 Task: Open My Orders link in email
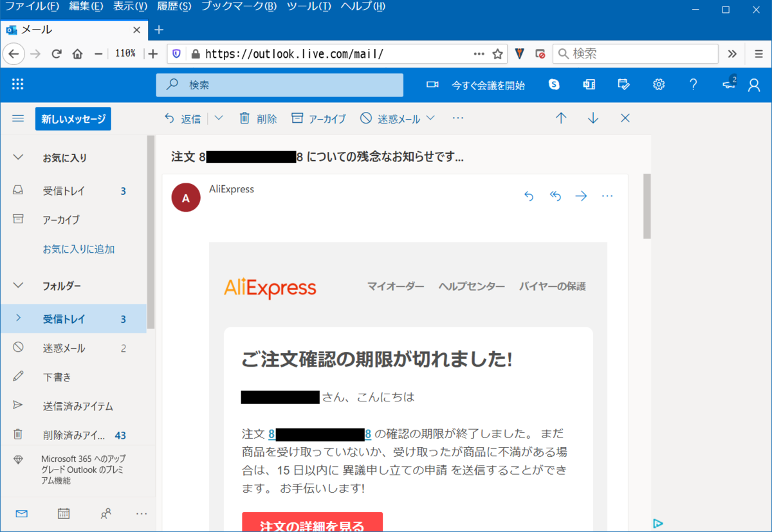click(x=396, y=286)
